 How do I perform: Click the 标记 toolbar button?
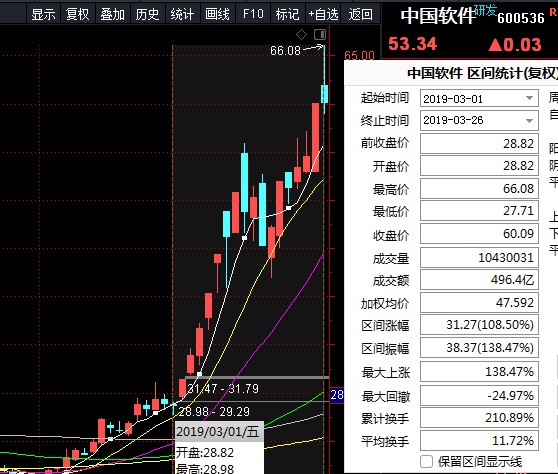[288, 14]
